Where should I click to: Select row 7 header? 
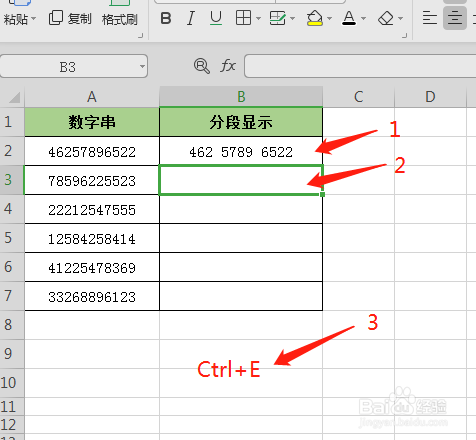pyautogui.click(x=12, y=296)
